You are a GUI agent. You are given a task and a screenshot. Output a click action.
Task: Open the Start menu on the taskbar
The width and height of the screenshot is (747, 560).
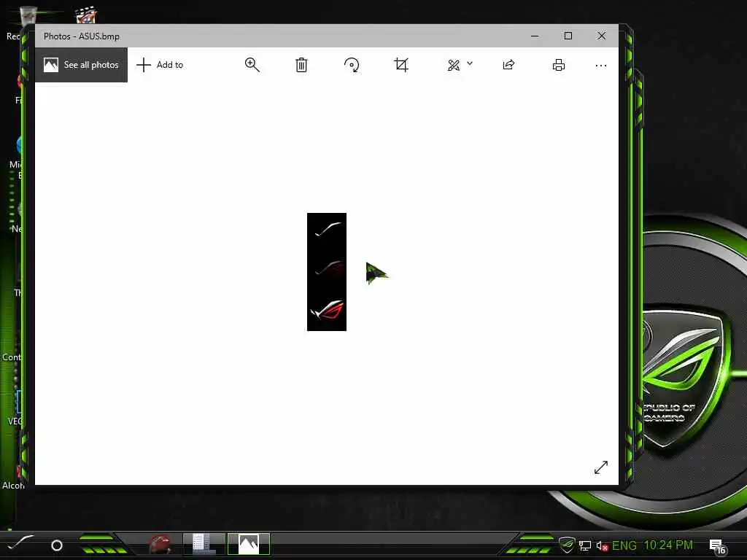[x=20, y=543]
